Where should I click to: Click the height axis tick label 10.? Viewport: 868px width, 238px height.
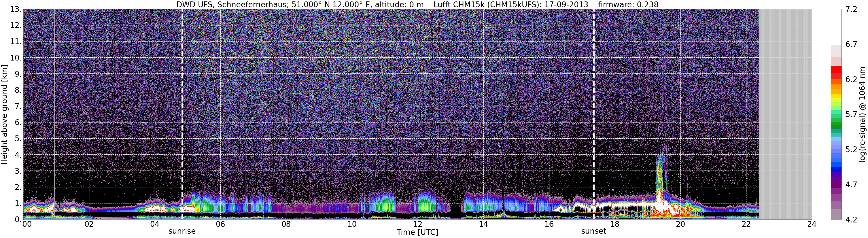click(x=16, y=58)
